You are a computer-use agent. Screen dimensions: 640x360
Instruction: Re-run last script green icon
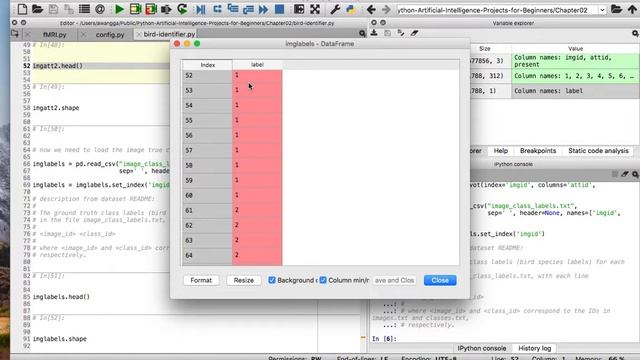(182, 9)
